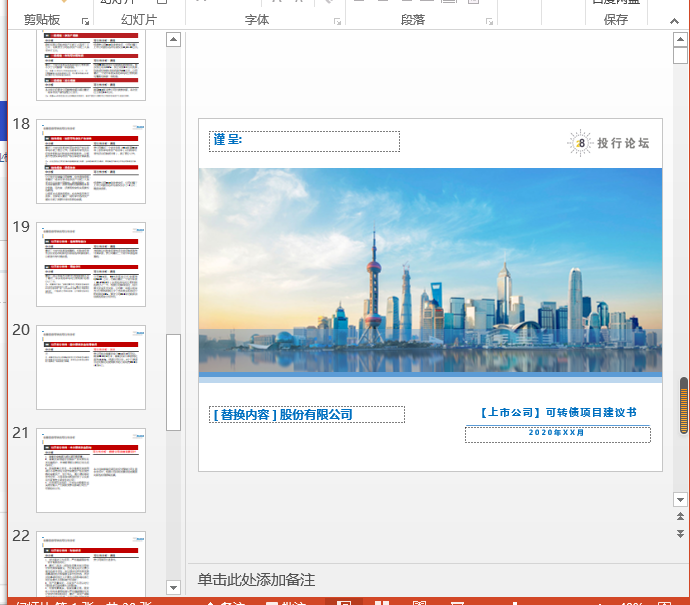The height and width of the screenshot is (605, 690).
Task: Click the 可转债项目建议书 title text
Action: [557, 412]
